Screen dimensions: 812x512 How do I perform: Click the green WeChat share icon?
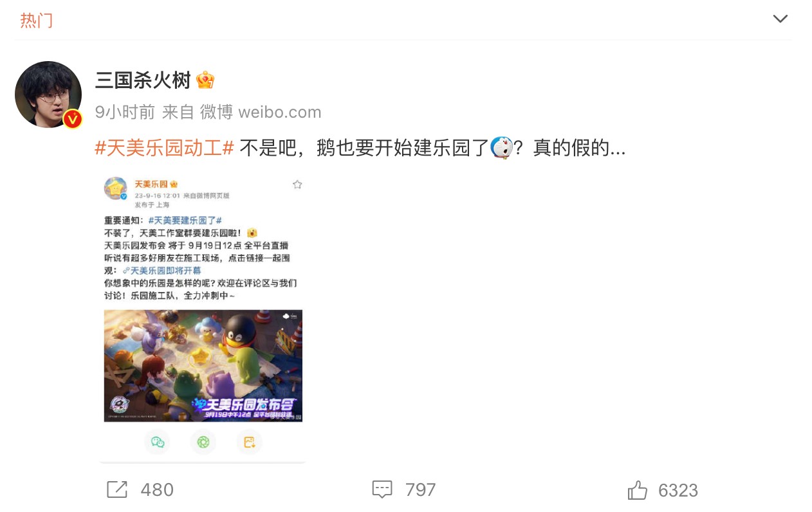pyautogui.click(x=158, y=442)
